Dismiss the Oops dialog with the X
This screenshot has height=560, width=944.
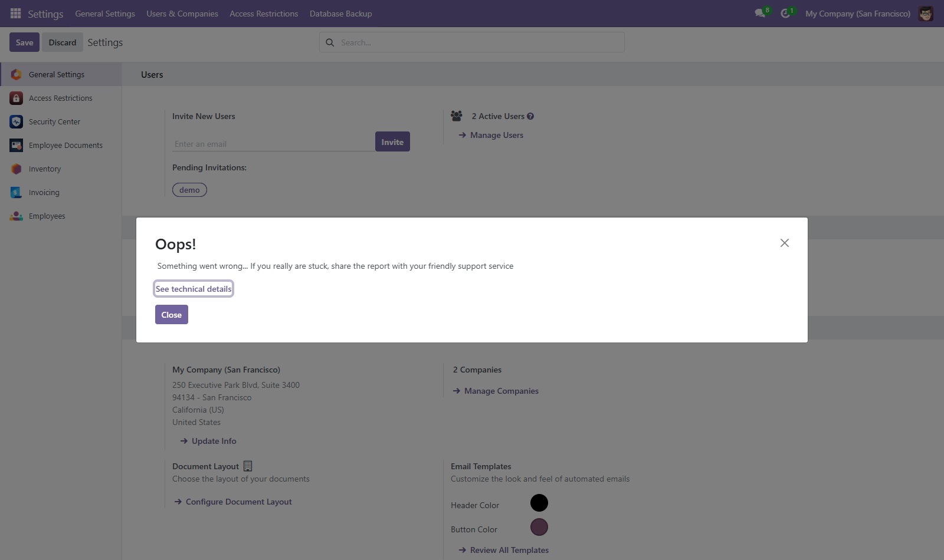click(785, 243)
